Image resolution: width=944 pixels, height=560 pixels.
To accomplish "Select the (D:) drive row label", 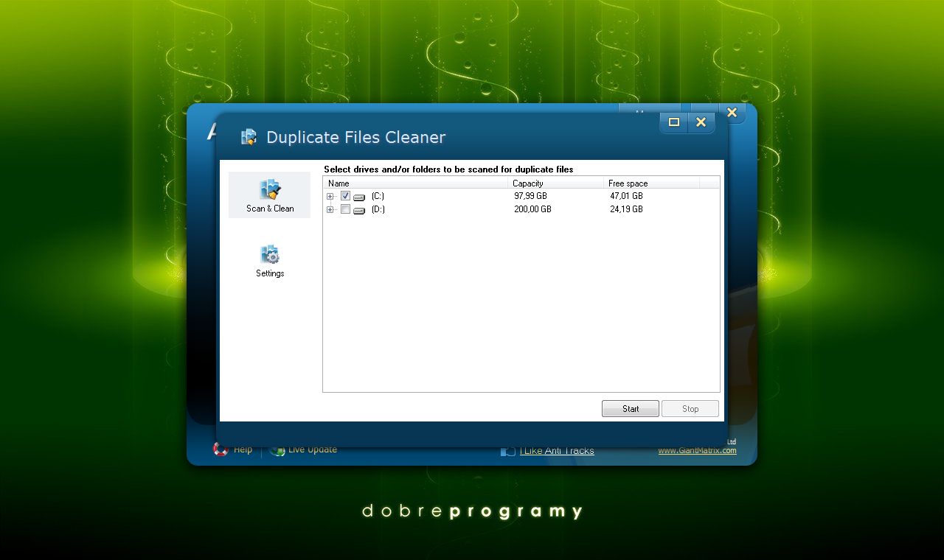I will [x=378, y=209].
